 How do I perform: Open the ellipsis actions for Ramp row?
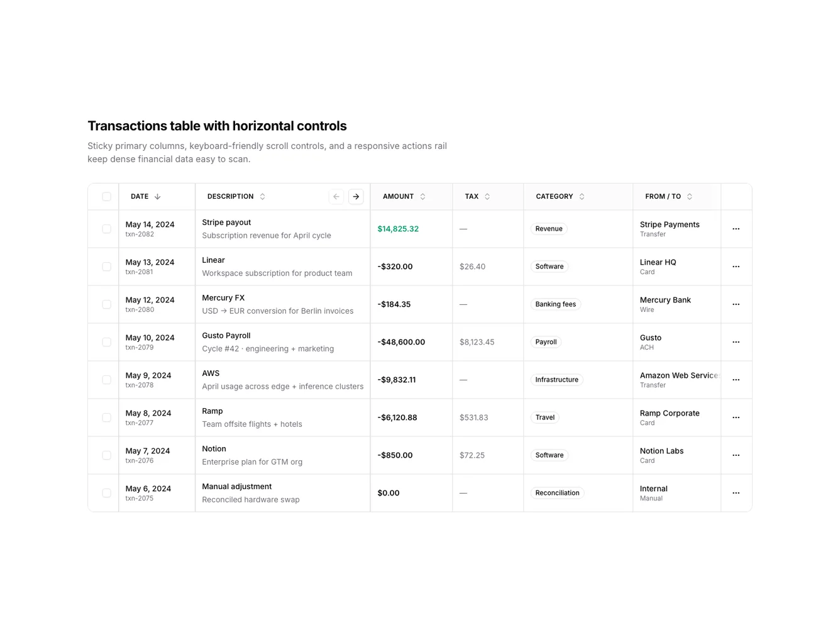[736, 417]
